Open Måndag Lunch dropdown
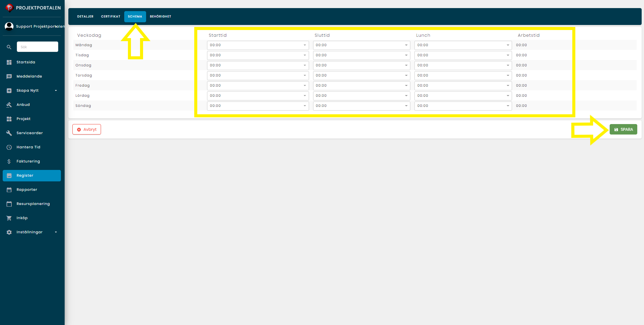644x325 pixels. coord(463,45)
